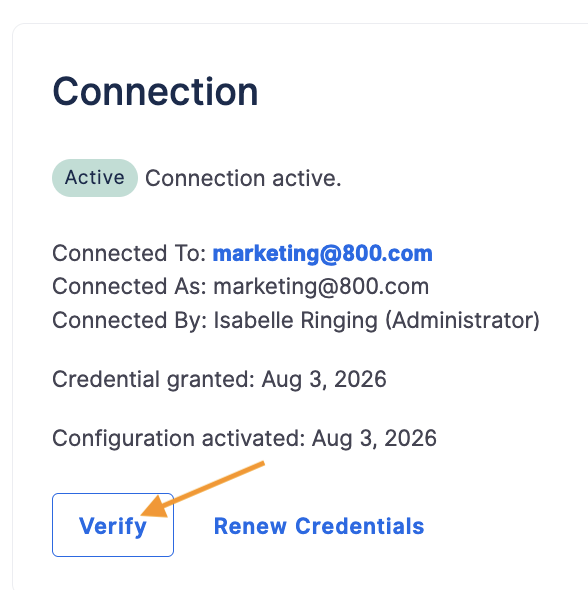Select the Credential granted date Aug 3, 2026

[324, 379]
